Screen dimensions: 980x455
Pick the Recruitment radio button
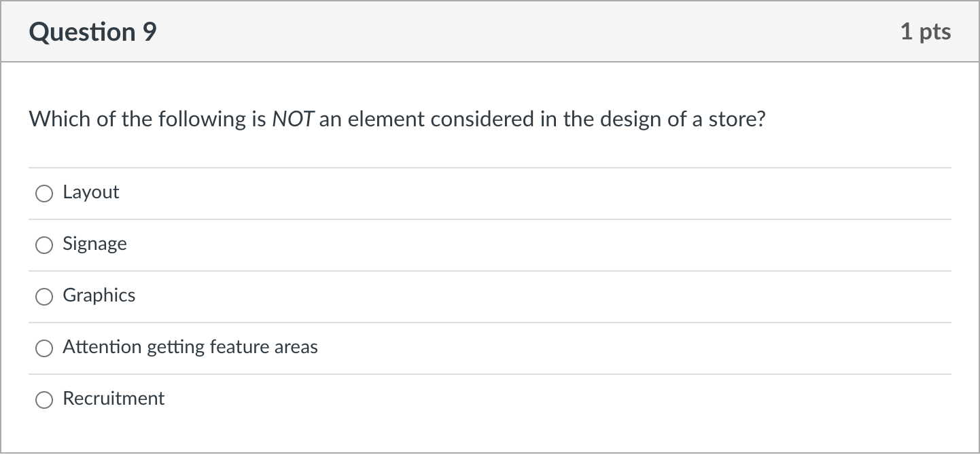44,401
